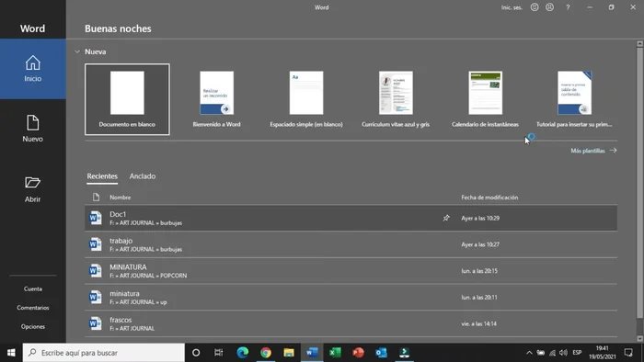The width and height of the screenshot is (644, 362).
Task: Open the notification center icon
Action: coord(628,353)
